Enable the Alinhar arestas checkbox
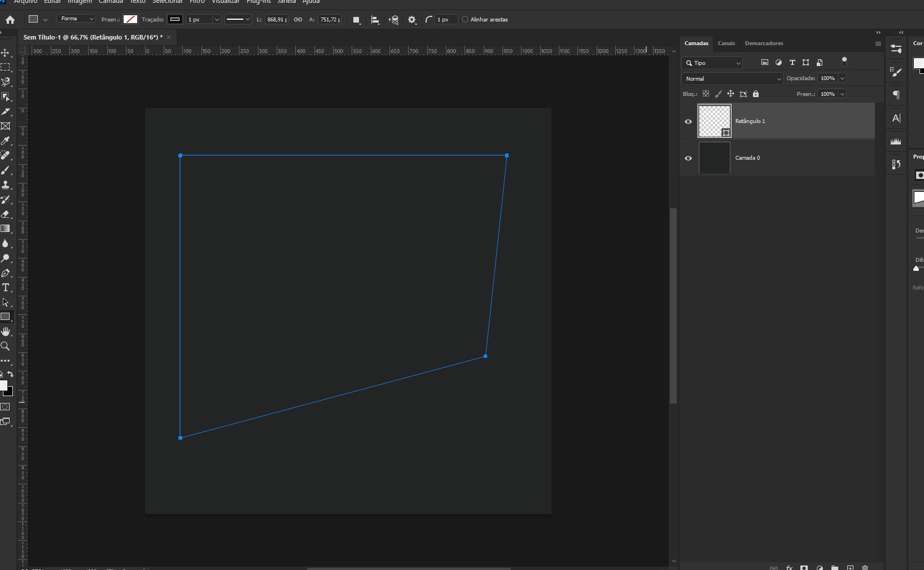Screen dimensions: 924x570 (x=465, y=19)
